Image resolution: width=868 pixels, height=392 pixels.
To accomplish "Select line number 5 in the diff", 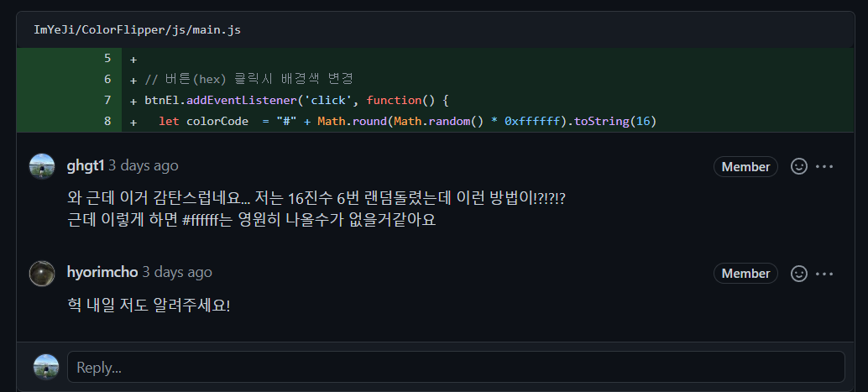I will point(107,58).
